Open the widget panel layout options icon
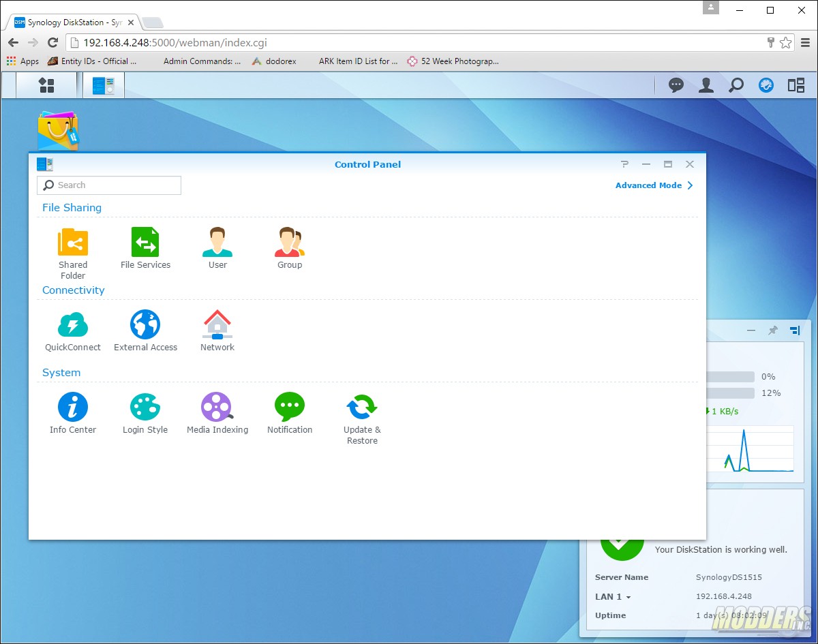This screenshot has height=644, width=818. (x=795, y=331)
